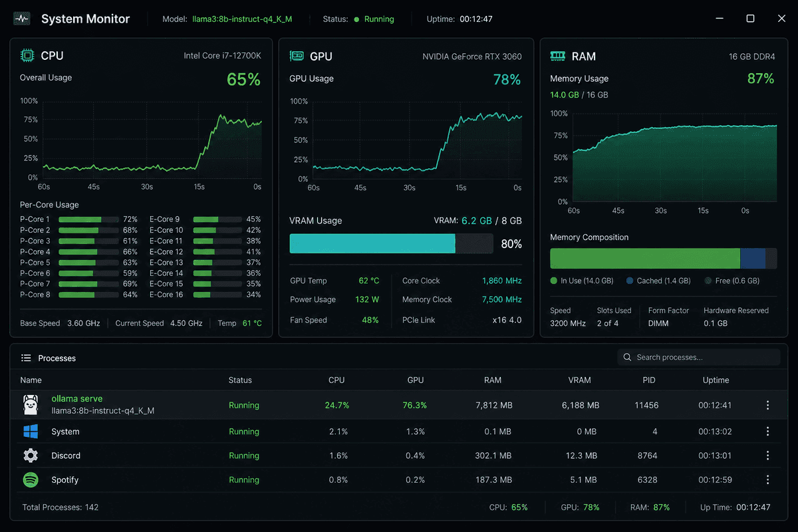This screenshot has width=798, height=532.
Task: Sort processes by the RAM column header
Action: click(493, 380)
